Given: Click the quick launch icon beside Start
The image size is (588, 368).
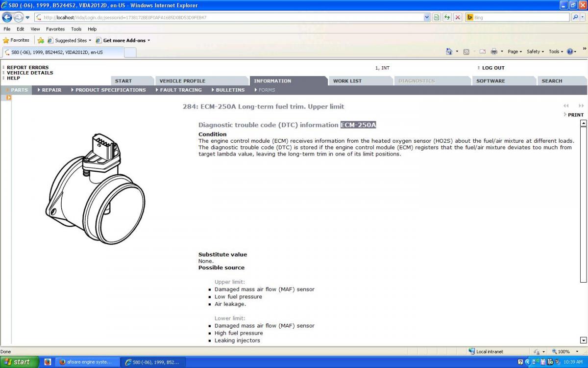Looking at the screenshot, I should [48, 362].
